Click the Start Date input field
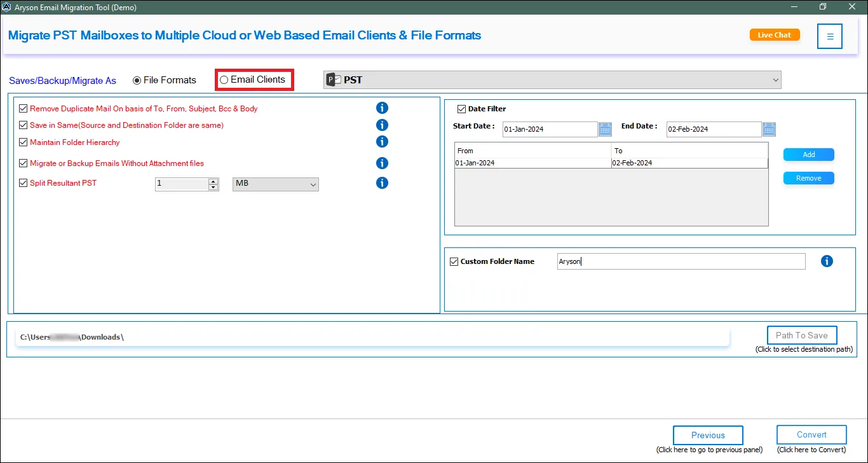 [550, 129]
